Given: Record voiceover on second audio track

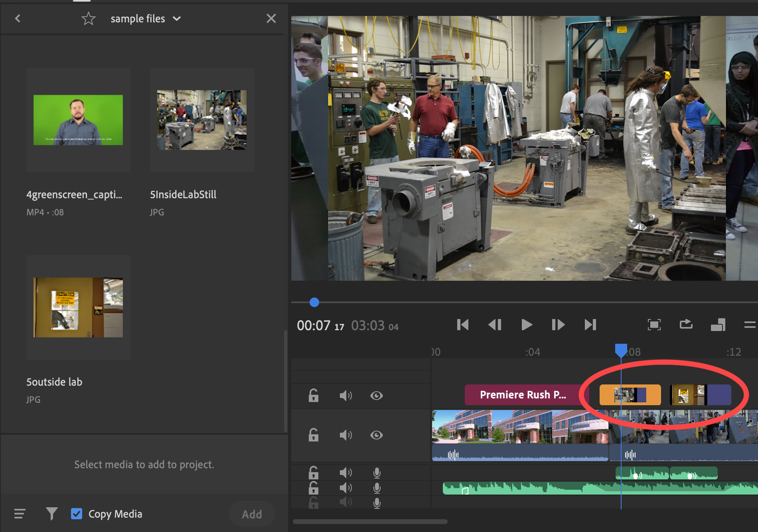Looking at the screenshot, I should click(377, 488).
